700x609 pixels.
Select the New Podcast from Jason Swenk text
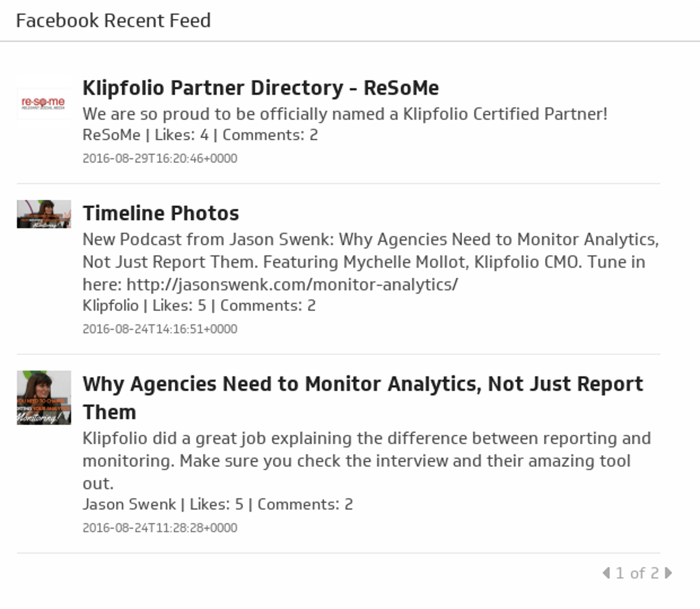coord(370,240)
